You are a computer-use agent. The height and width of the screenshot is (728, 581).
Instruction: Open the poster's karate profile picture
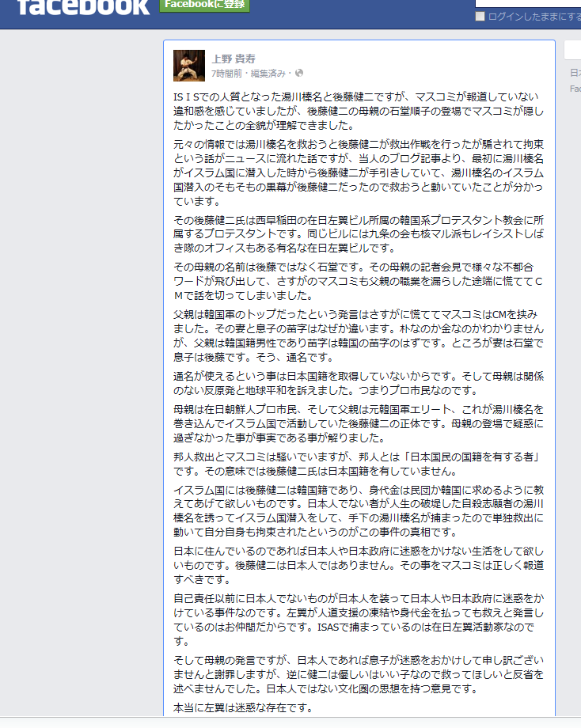pos(189,66)
